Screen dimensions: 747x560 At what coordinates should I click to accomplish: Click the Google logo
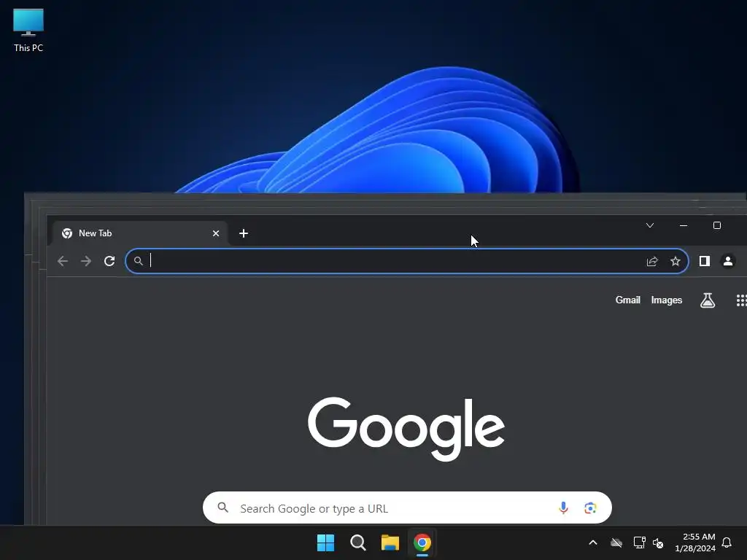point(406,429)
